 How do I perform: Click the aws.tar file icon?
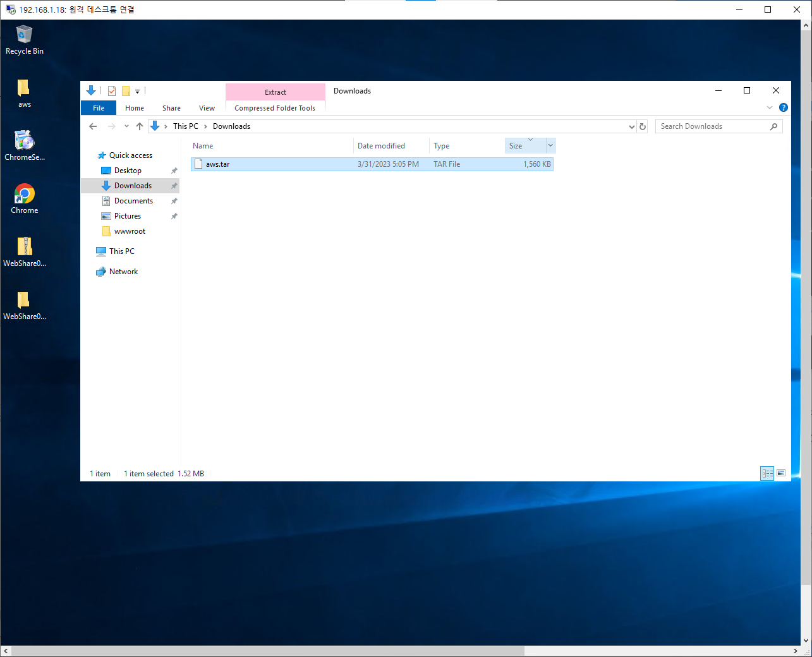pos(198,164)
